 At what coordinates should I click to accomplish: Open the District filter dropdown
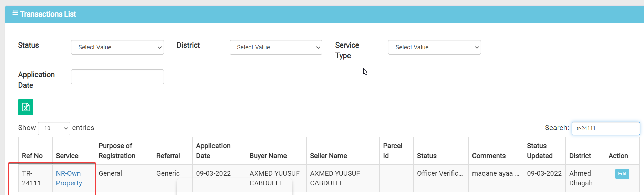(276, 47)
